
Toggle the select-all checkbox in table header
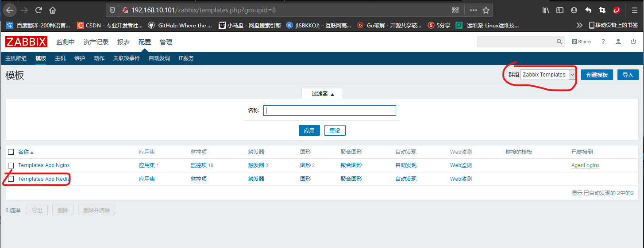pyautogui.click(x=11, y=152)
